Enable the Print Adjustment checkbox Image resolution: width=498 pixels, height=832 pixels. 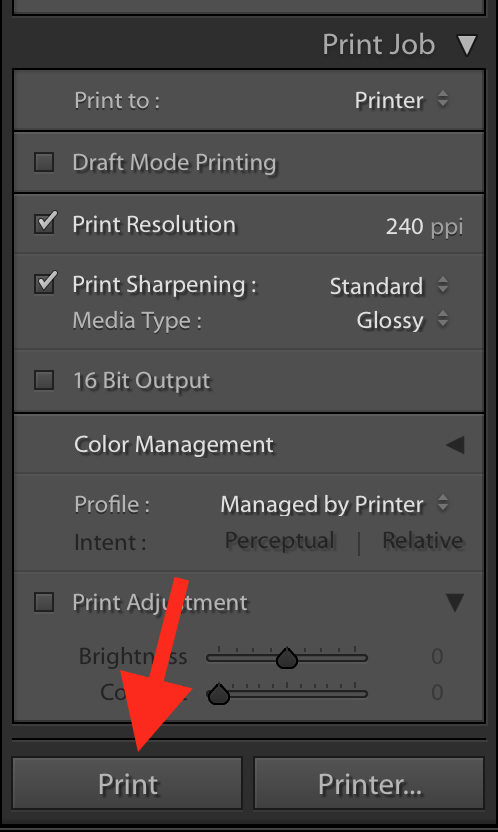tap(44, 602)
